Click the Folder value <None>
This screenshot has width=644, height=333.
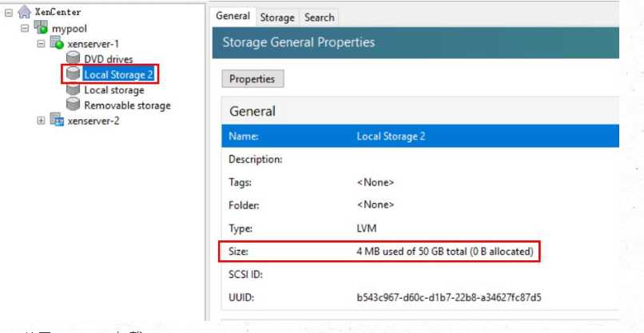pyautogui.click(x=375, y=204)
